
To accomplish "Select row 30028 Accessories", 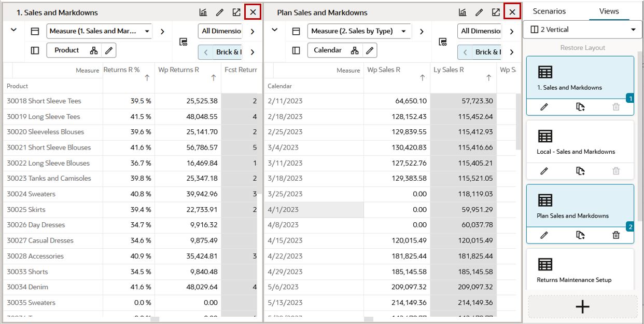I will [53, 256].
